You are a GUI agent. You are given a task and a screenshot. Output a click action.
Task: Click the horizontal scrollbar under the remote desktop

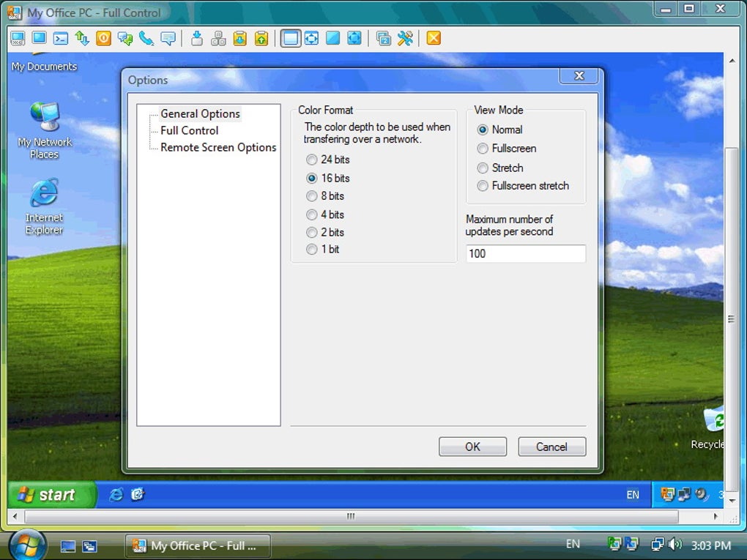[351, 516]
